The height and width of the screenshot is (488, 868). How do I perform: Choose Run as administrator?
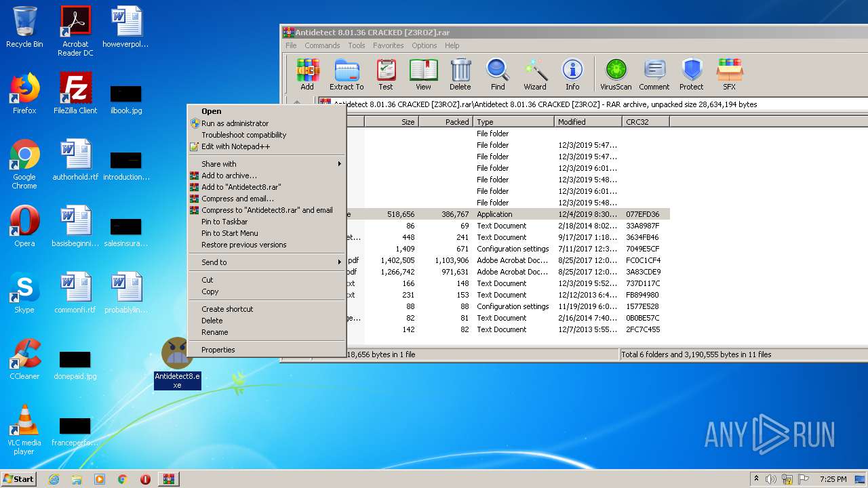tap(267, 123)
